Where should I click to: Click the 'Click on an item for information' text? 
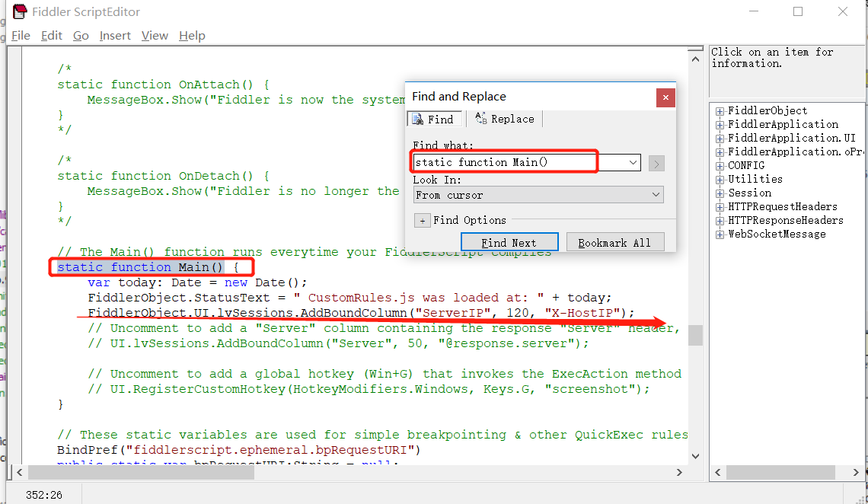click(x=771, y=58)
